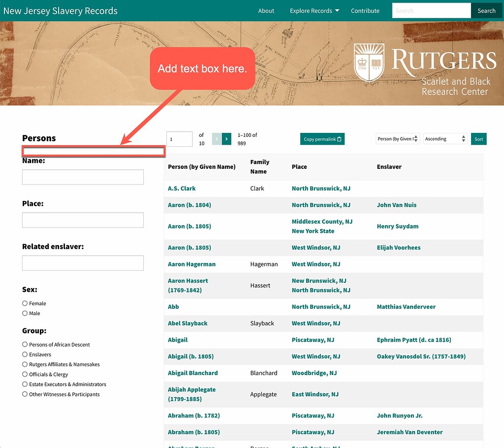The width and height of the screenshot is (504, 448).
Task: Click the previous page arrow
Action: (217, 139)
